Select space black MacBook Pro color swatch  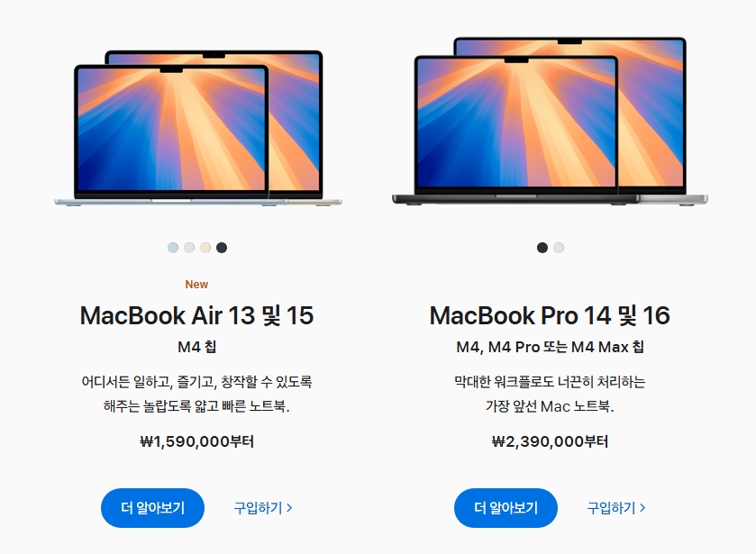tap(542, 248)
